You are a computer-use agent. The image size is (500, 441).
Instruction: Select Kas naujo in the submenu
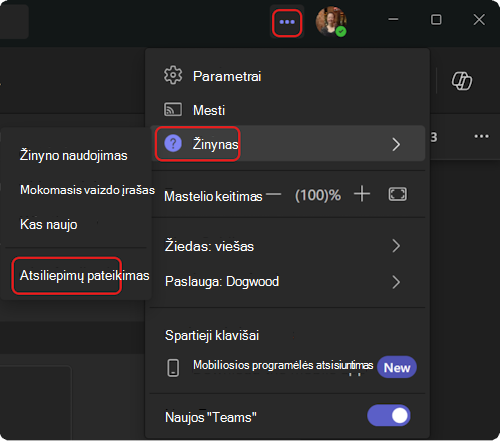tap(49, 224)
